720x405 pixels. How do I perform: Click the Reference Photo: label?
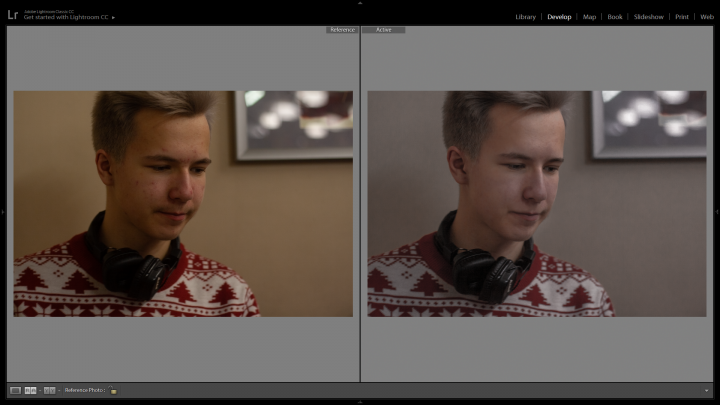(x=84, y=390)
